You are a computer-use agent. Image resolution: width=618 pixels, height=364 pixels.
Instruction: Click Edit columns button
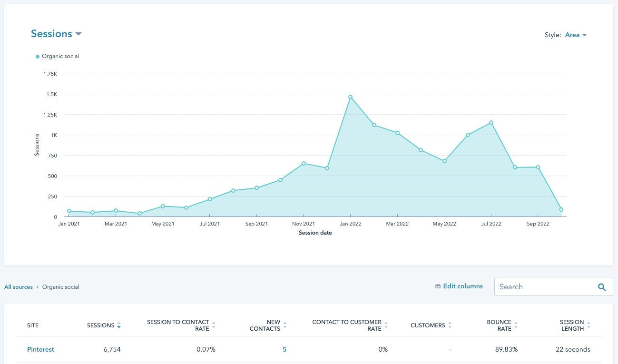click(x=459, y=286)
